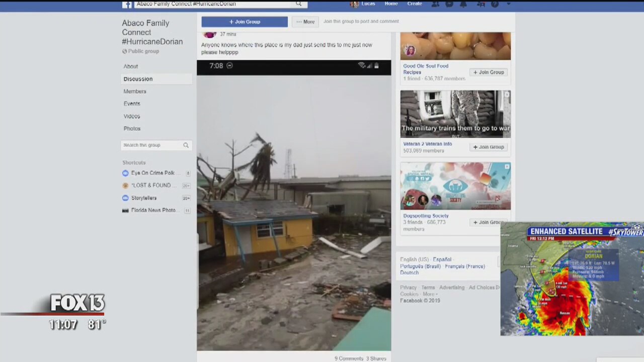Open the Videos tab
The image size is (644, 362).
132,116
